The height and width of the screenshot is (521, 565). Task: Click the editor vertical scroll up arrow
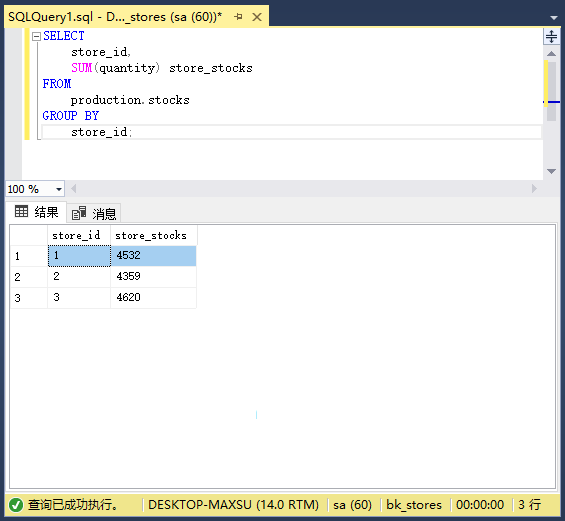[x=551, y=54]
